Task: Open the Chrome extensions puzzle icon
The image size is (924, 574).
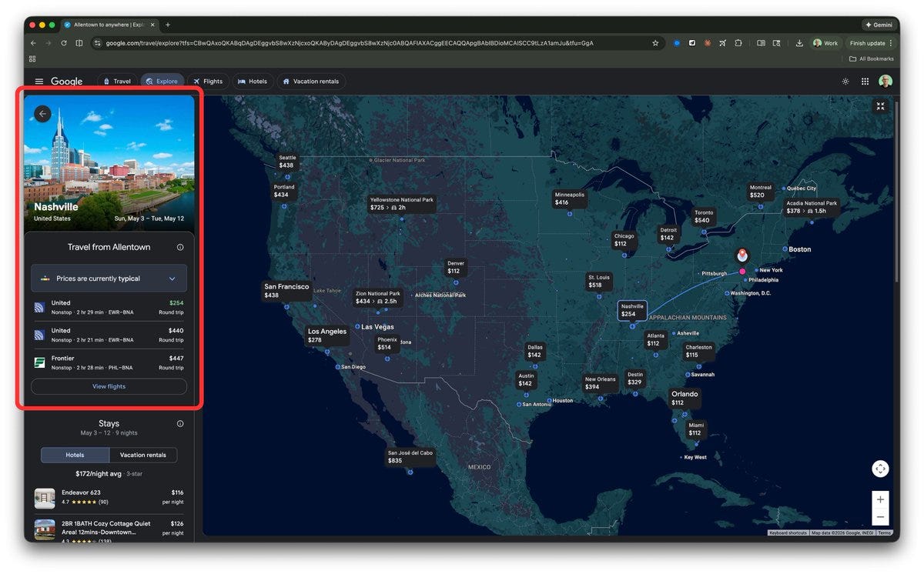Action: tap(738, 43)
